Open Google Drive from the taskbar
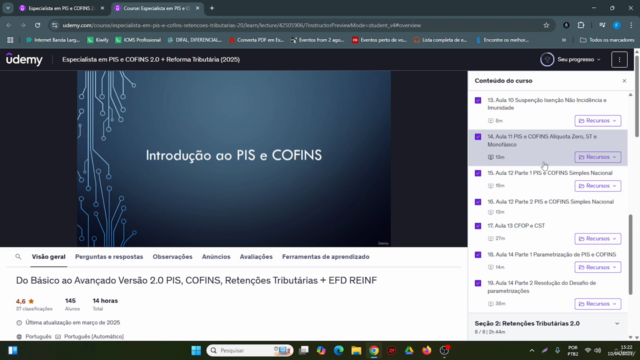The width and height of the screenshot is (640, 360). (x=409, y=351)
